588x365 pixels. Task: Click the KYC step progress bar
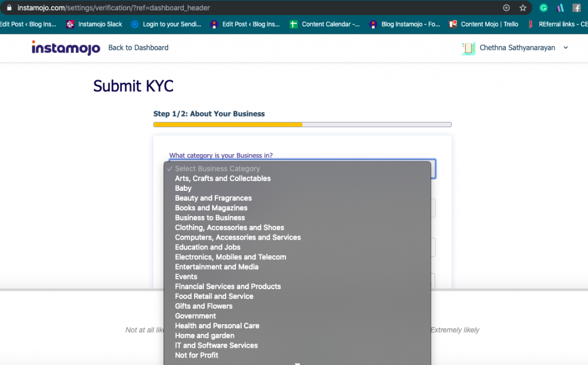[302, 124]
